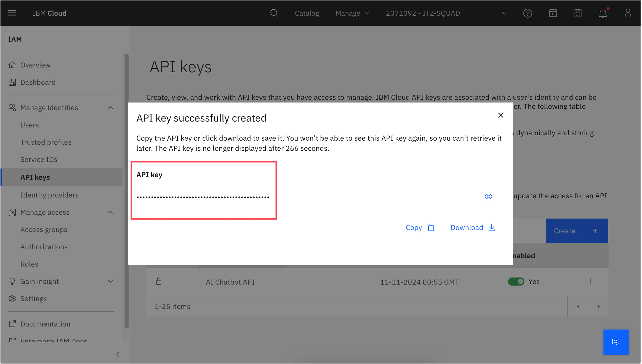Viewport: 642px width, 364px height.
Task: Toggle the AI Chatbot API enabled switch
Action: click(516, 281)
